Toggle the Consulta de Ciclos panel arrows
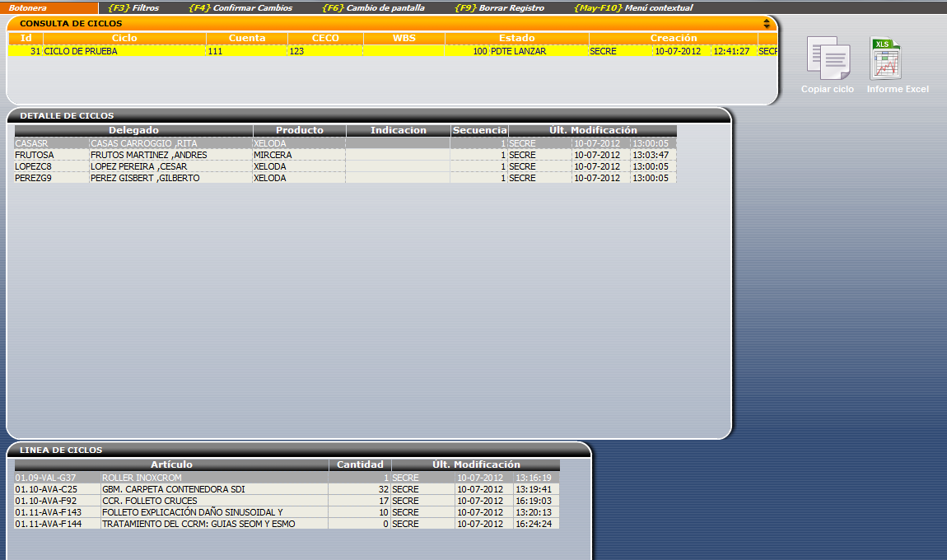 click(767, 24)
